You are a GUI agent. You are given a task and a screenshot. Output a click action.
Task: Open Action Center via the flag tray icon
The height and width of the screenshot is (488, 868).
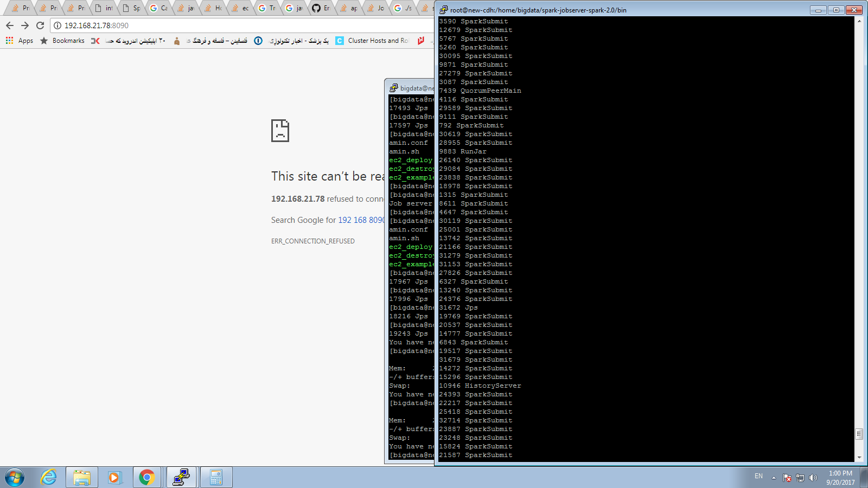click(787, 477)
